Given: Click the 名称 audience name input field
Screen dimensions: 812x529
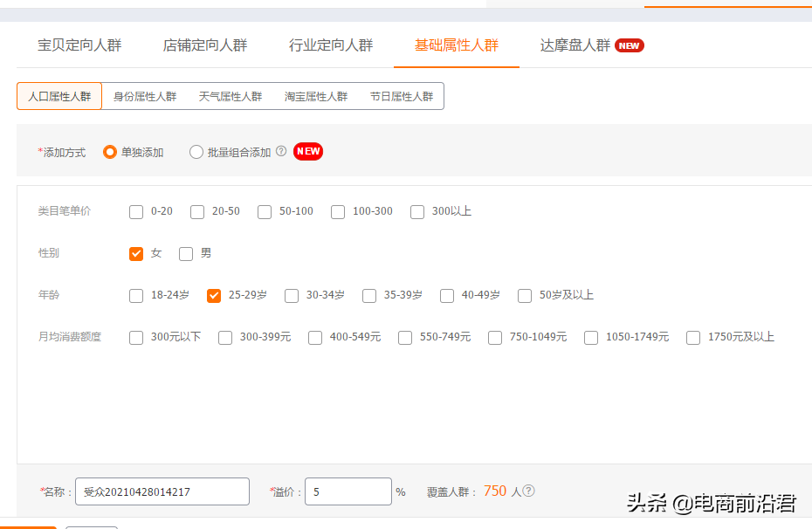Looking at the screenshot, I should (162, 491).
